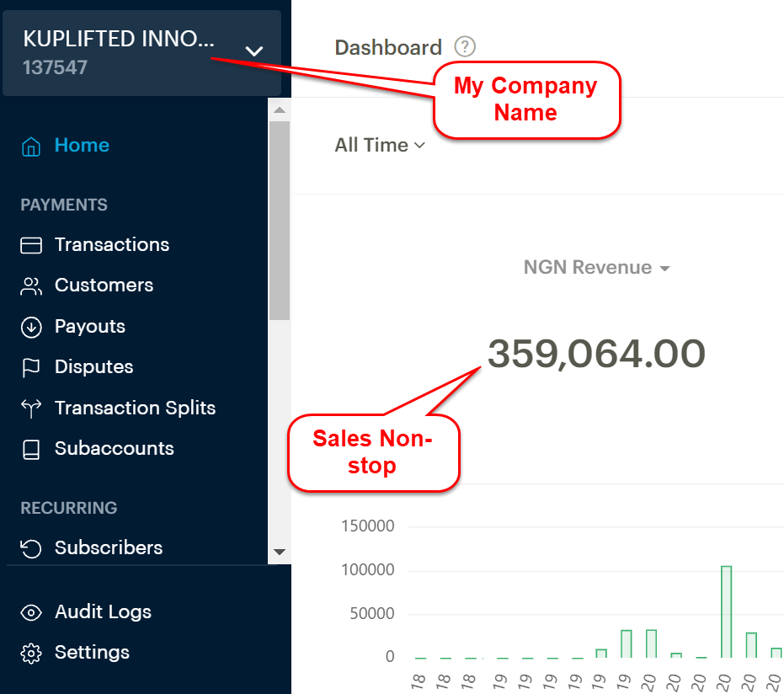
Task: Click the Transaction Splits fork icon
Action: click(31, 408)
